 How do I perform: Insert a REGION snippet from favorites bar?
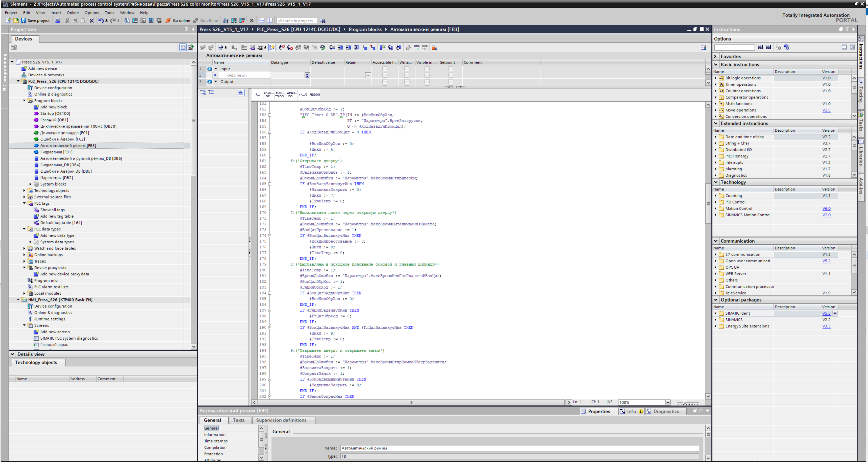coord(314,94)
